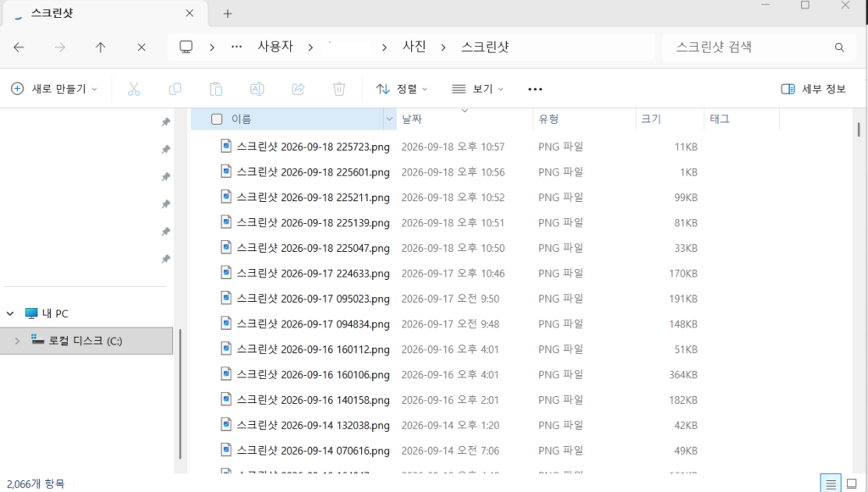This screenshot has width=868, height=492.
Task: Select file 스크린샷 2026-09-16 140158.png
Action: click(x=314, y=400)
